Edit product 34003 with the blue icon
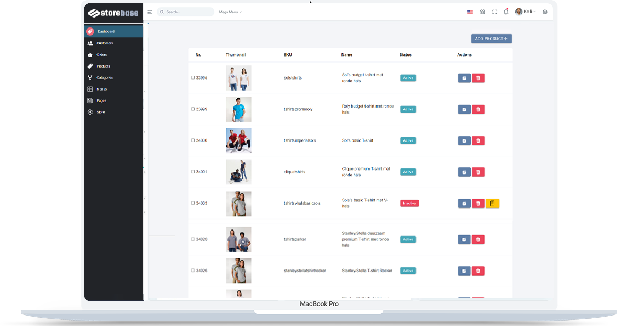The height and width of the screenshot is (326, 644). [464, 203]
